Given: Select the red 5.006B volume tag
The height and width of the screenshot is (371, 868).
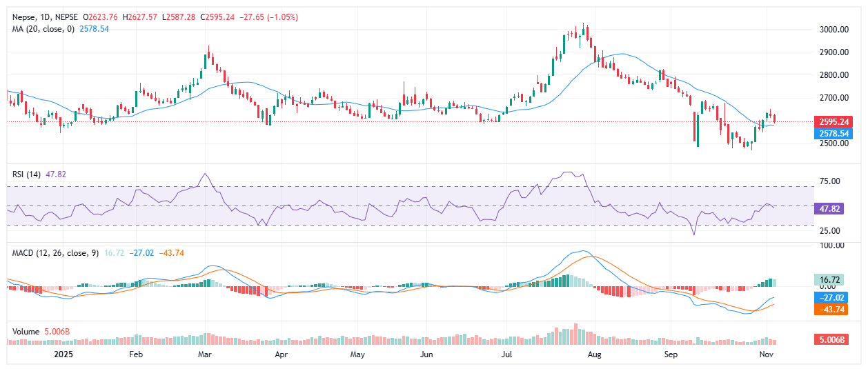Looking at the screenshot, I should pos(833,340).
